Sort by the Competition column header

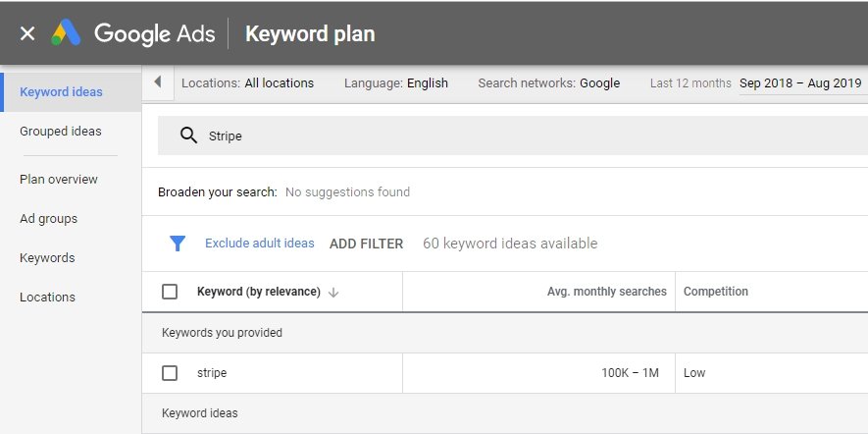coord(715,292)
